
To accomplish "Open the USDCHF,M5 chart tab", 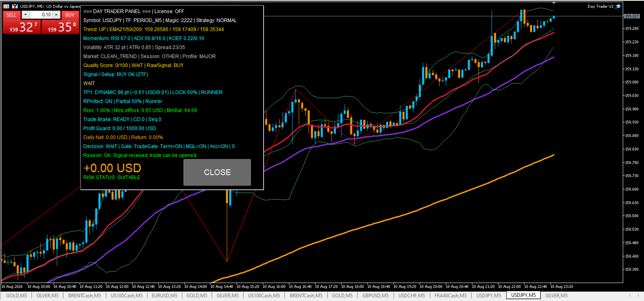I will tap(411, 296).
